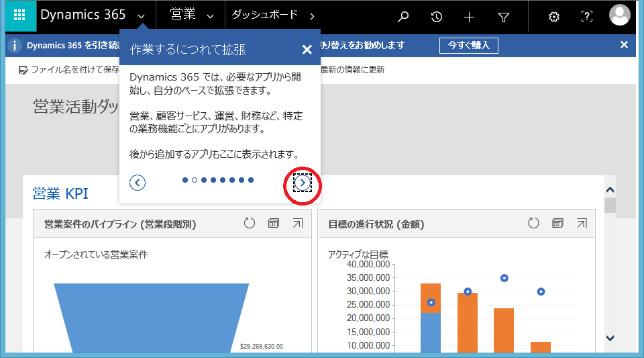Click the tallest orange bar in goals chart

tap(468, 322)
